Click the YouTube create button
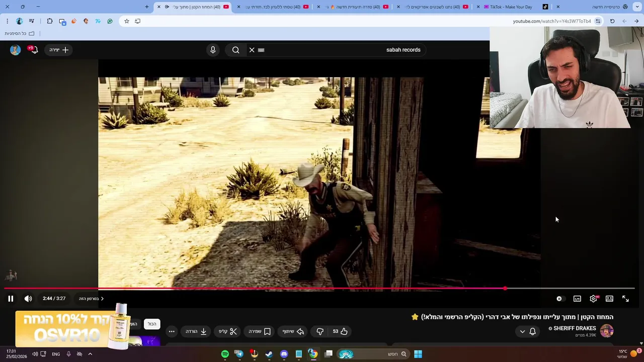 (59, 50)
